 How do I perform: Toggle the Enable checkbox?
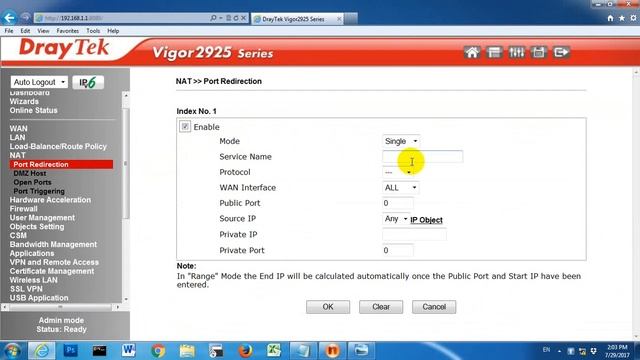pos(185,127)
